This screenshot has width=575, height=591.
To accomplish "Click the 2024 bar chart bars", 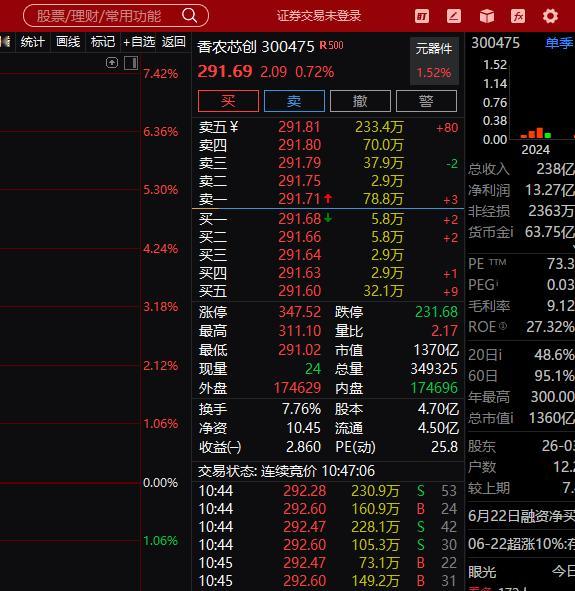I will 535,133.
